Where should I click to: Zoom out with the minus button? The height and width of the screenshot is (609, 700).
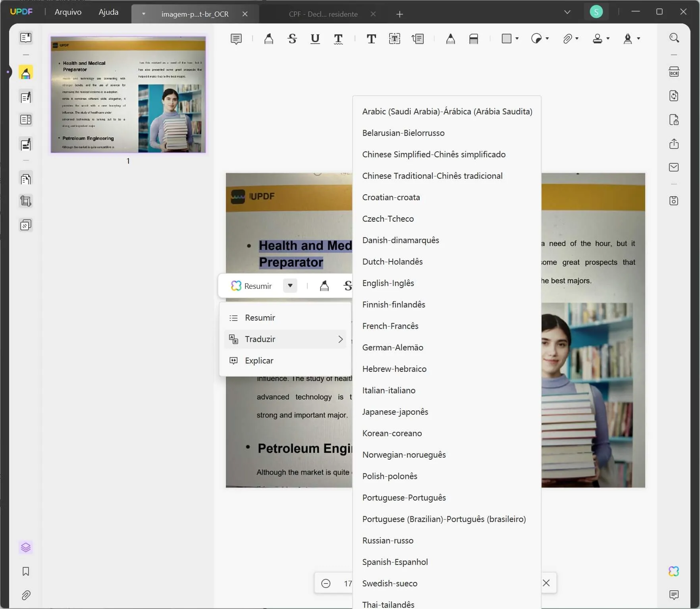tap(326, 583)
